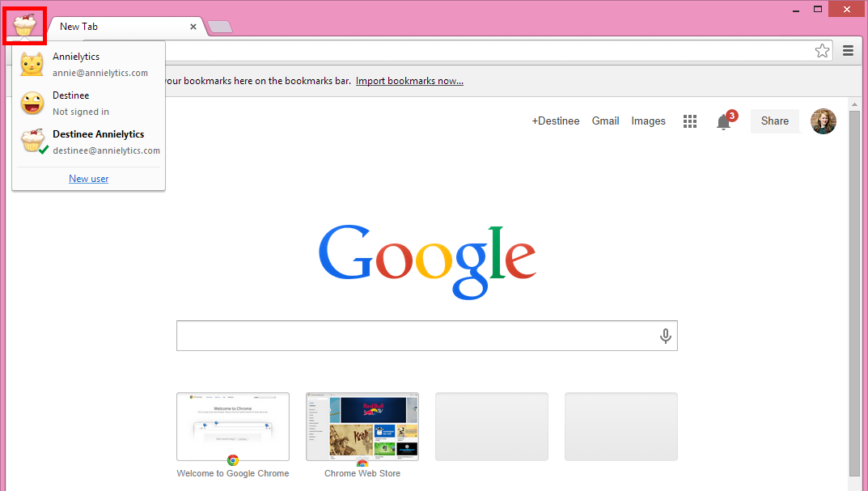868x491 pixels.
Task: Close the New Tab tab
Action: pos(193,27)
